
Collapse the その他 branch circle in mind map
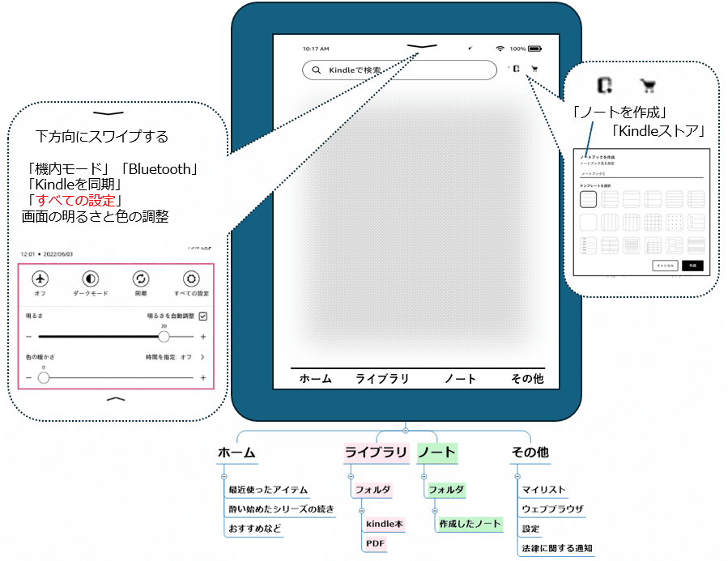click(517, 477)
